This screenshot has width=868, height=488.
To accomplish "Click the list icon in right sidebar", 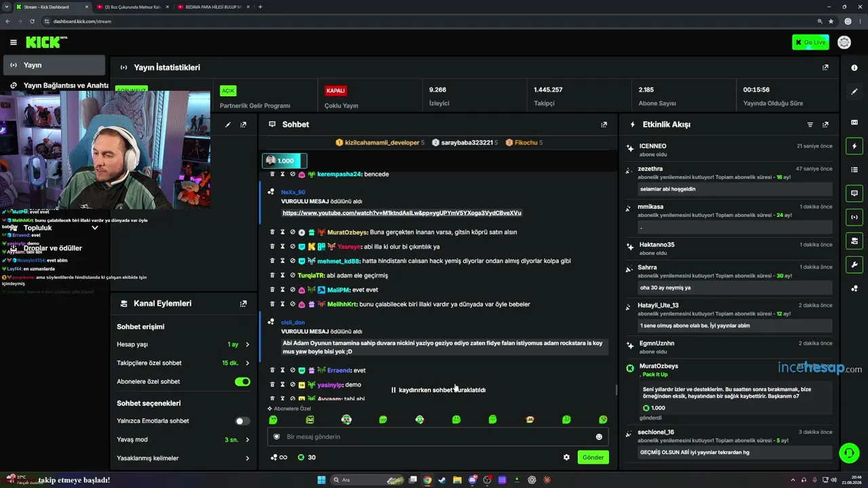I will click(x=854, y=169).
